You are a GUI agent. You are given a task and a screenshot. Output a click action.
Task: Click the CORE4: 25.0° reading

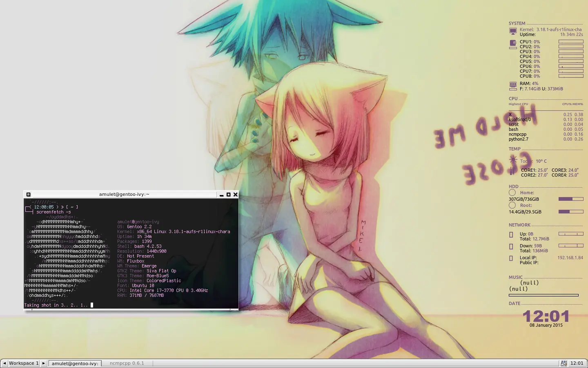(x=565, y=175)
